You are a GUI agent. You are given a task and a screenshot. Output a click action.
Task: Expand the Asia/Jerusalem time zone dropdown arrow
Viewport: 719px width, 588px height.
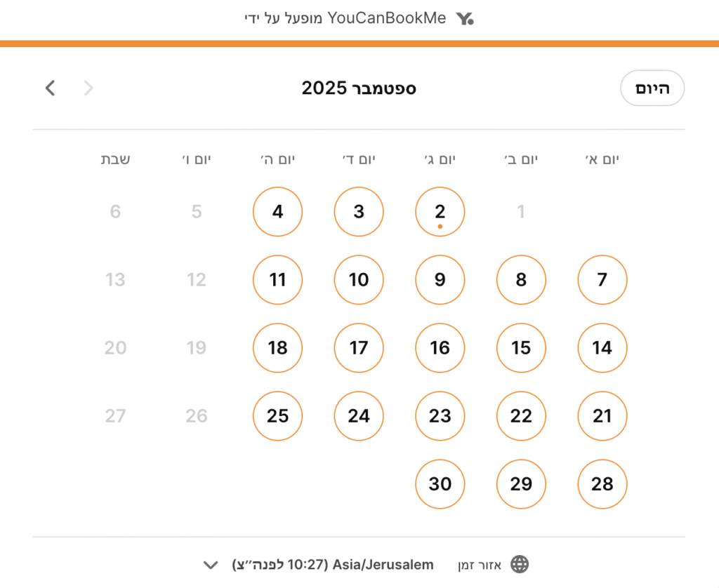[x=210, y=565]
